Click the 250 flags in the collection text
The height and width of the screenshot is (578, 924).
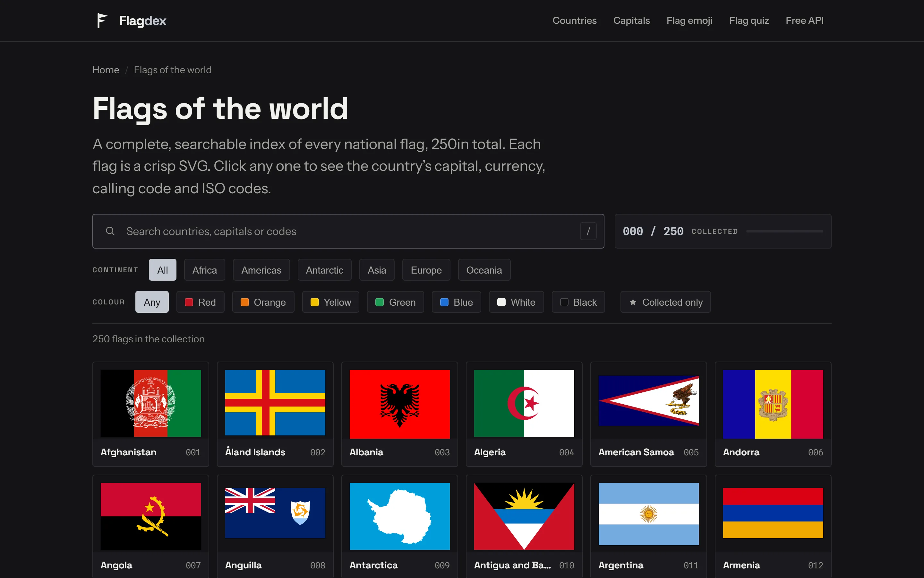(x=148, y=339)
